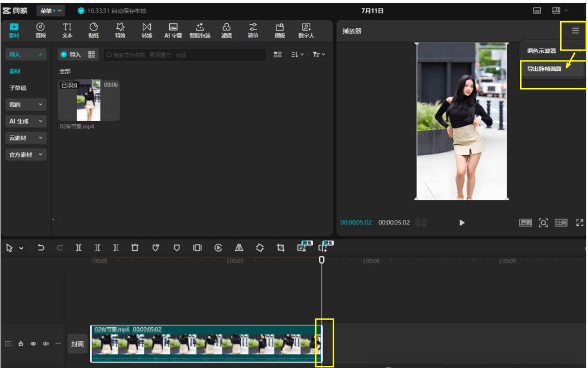This screenshot has width=588, height=368.
Task: Click the timeline playhead marker handle
Action: [322, 260]
